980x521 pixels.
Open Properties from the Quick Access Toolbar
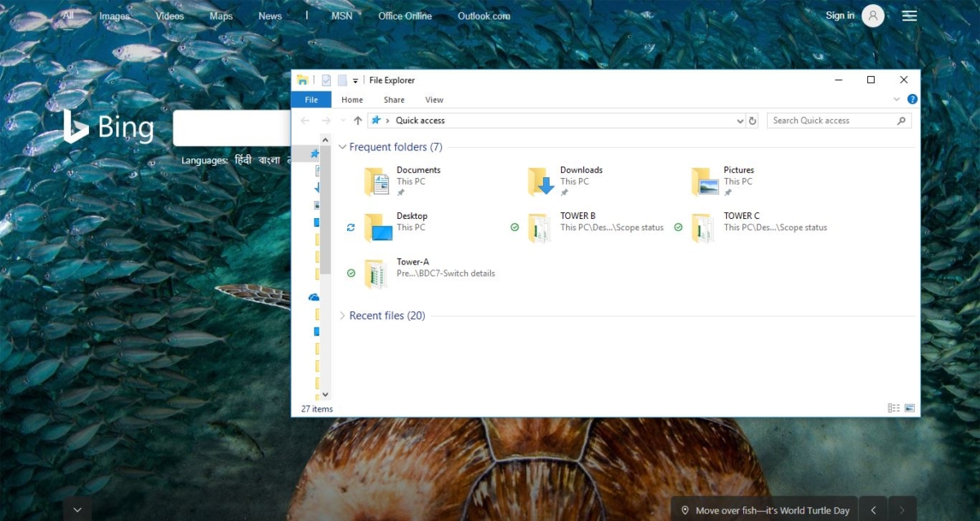click(x=326, y=80)
